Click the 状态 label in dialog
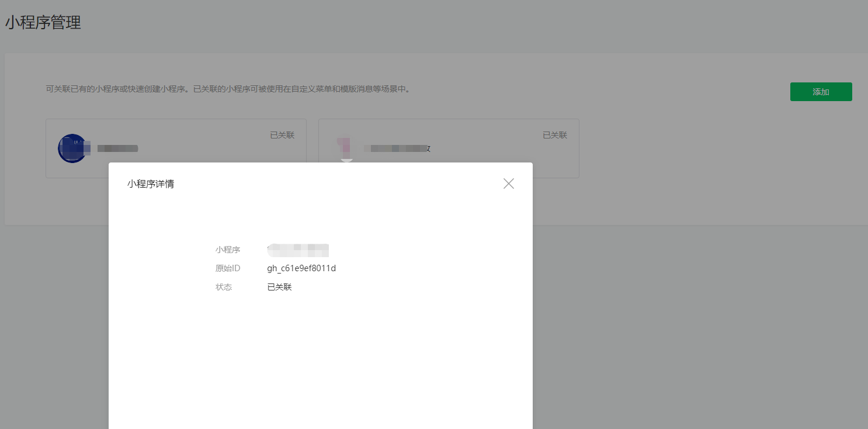The image size is (868, 429). 224,288
